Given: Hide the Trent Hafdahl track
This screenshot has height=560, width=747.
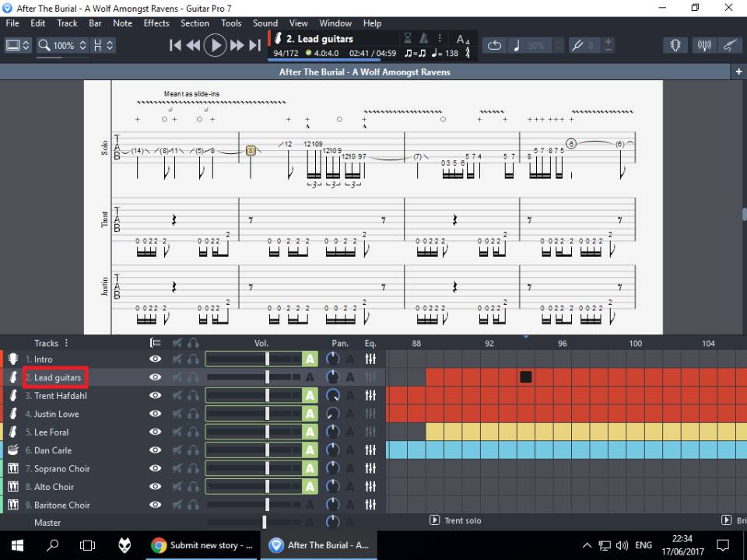Looking at the screenshot, I should coord(156,396).
